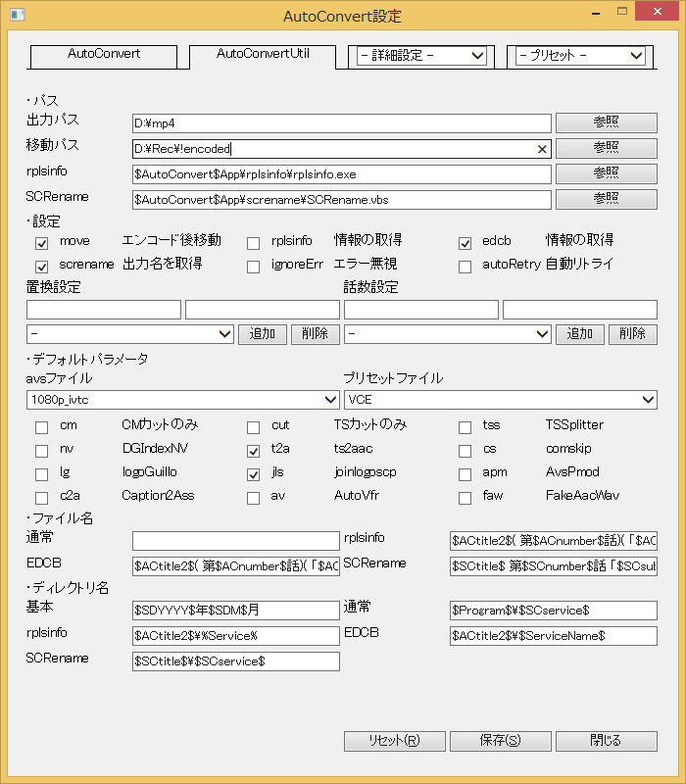The width and height of the screenshot is (686, 784).
Task: Click the SCRename file name field
Action: (x=554, y=566)
